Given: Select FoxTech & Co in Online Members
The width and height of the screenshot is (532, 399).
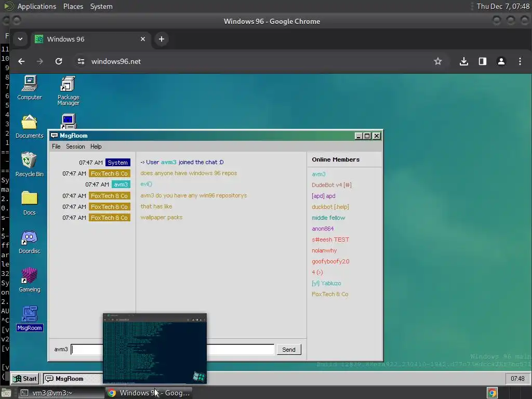Looking at the screenshot, I should pyautogui.click(x=330, y=294).
